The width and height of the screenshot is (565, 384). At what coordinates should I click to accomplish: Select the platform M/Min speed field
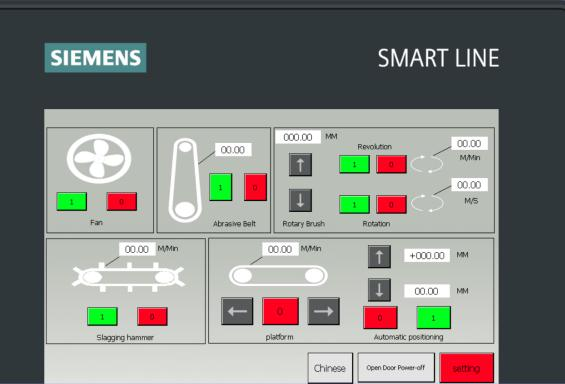(280, 249)
